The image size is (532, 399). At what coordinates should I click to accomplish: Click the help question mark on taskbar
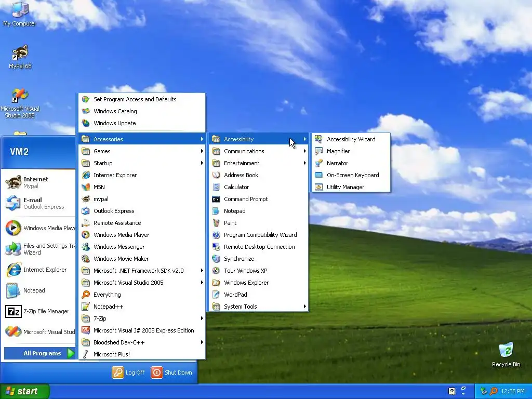click(451, 391)
